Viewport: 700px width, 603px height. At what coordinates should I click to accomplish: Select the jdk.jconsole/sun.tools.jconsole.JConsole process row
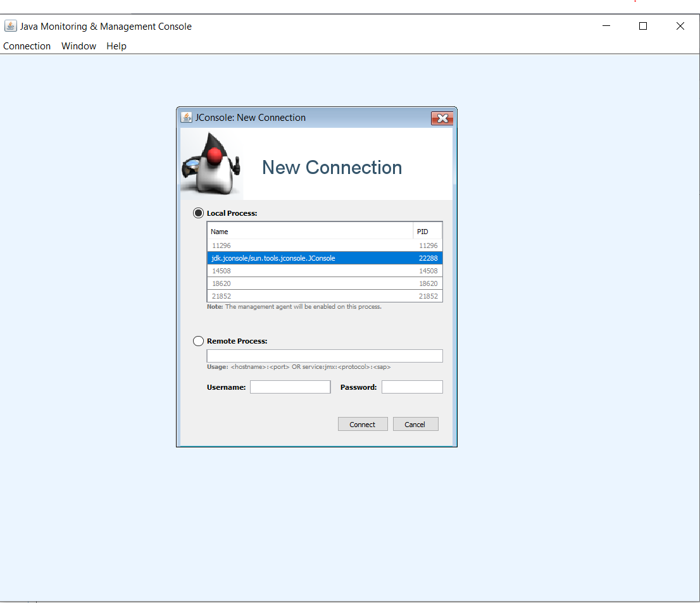[x=325, y=258]
